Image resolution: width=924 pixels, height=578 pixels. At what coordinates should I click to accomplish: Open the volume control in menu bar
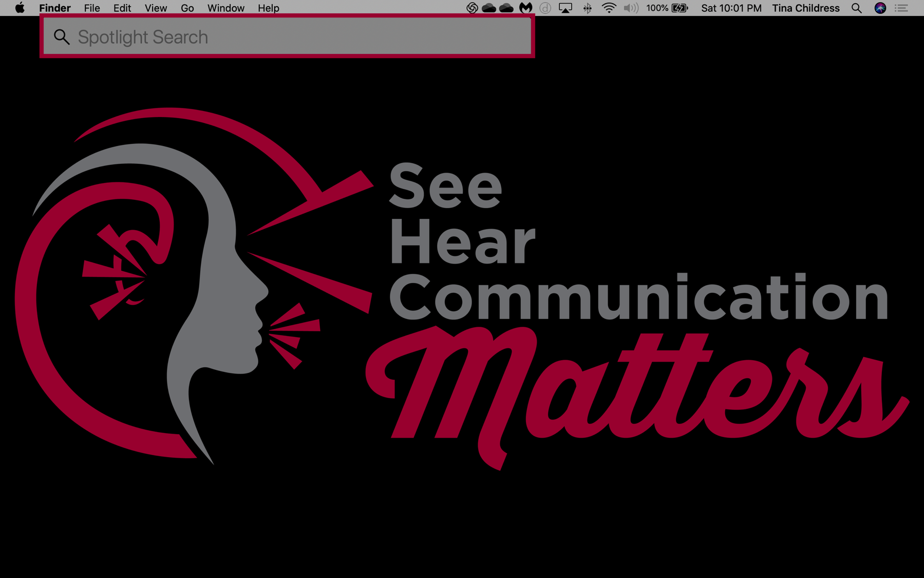click(630, 8)
